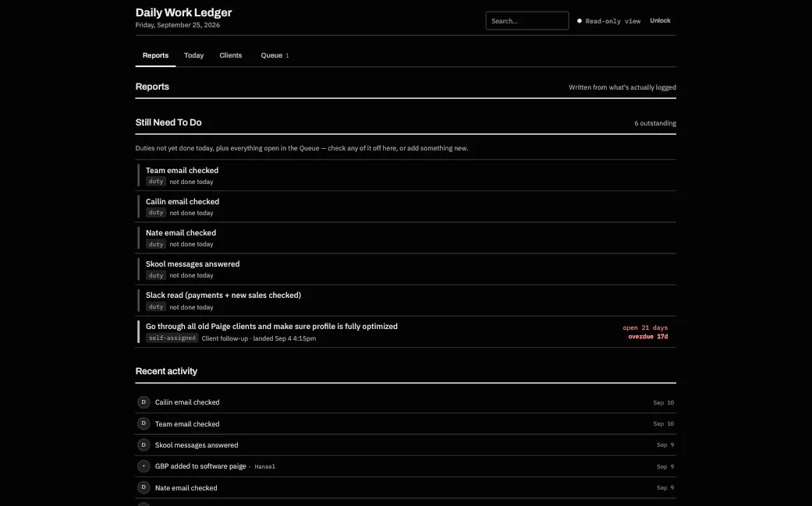Viewport: 812px width, 506px height.
Task: Open 'GBP added to software paige' activity entry
Action: tap(406, 466)
